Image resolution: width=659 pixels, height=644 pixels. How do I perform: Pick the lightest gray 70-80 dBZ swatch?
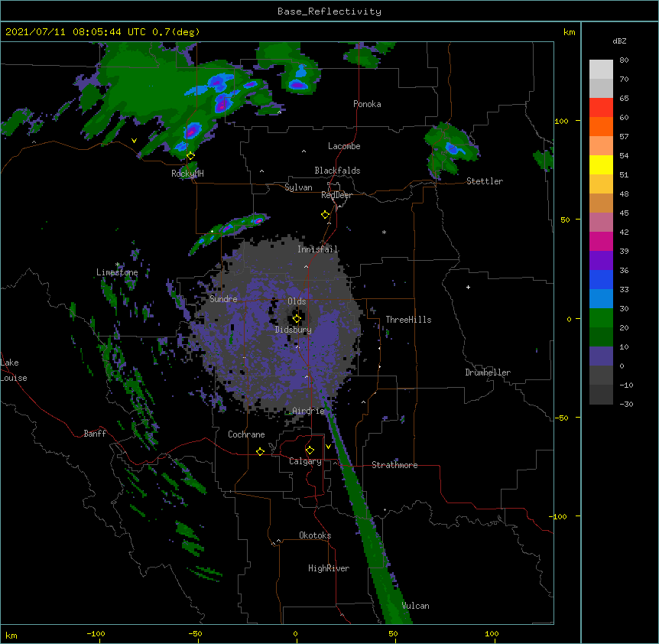[601, 70]
